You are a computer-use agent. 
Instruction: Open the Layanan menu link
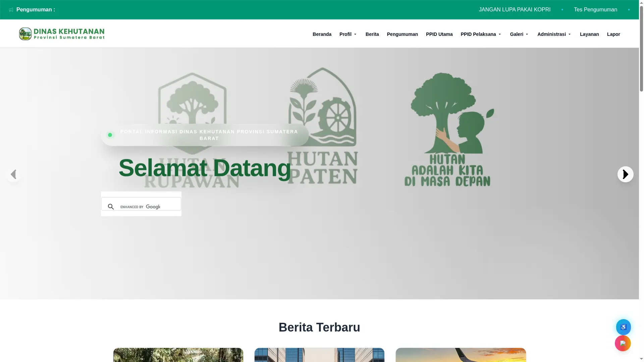589,34
